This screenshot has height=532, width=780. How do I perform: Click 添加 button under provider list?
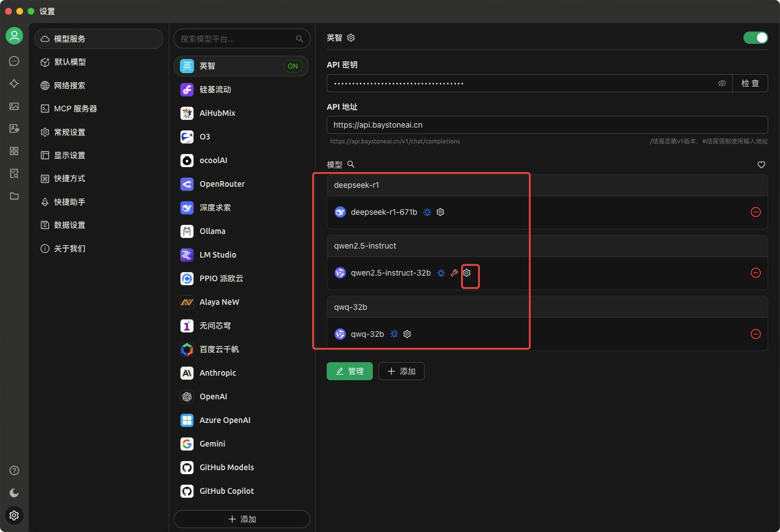click(242, 519)
